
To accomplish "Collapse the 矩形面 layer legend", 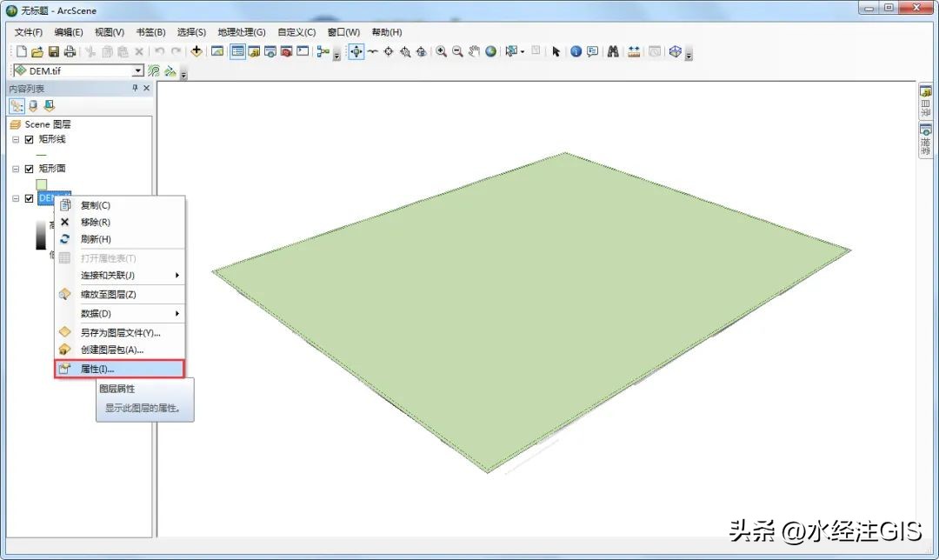I will click(x=17, y=170).
